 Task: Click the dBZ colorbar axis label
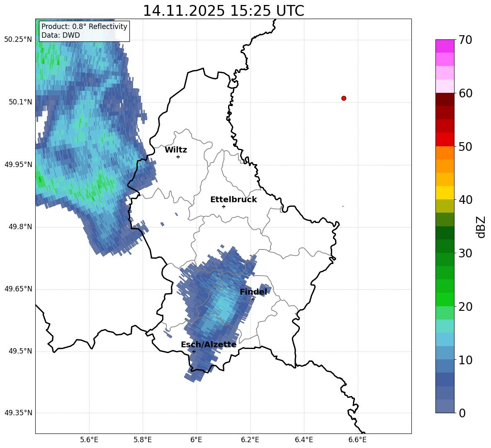click(x=480, y=227)
